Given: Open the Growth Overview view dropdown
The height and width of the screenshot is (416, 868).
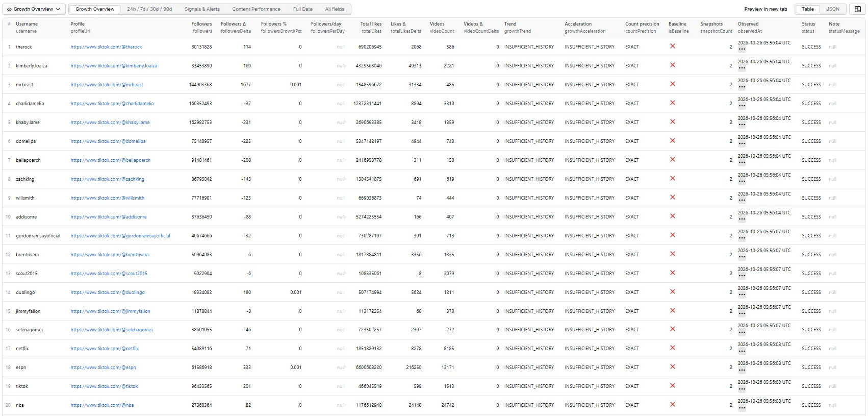Looking at the screenshot, I should [x=34, y=9].
